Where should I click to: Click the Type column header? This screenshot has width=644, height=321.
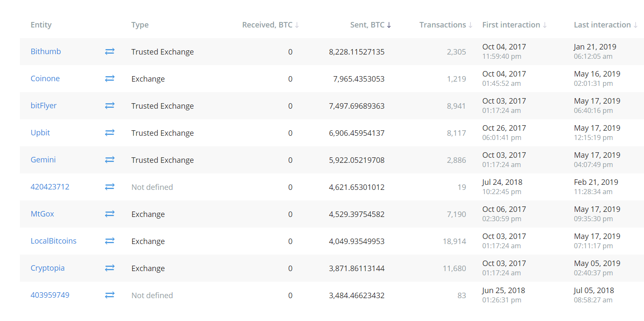[x=140, y=25]
